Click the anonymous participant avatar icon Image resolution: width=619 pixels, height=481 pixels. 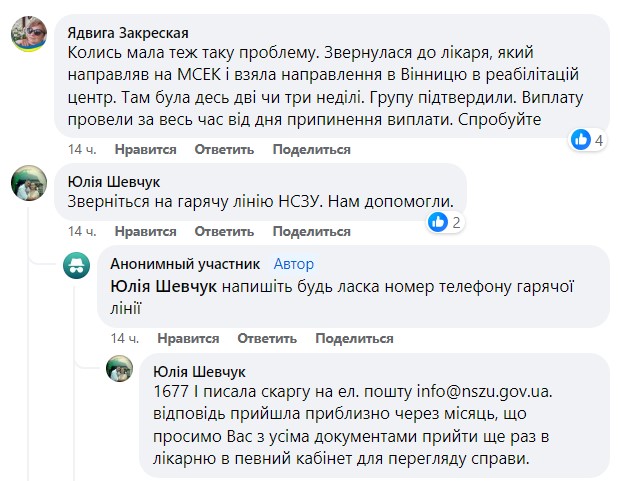coord(77,265)
